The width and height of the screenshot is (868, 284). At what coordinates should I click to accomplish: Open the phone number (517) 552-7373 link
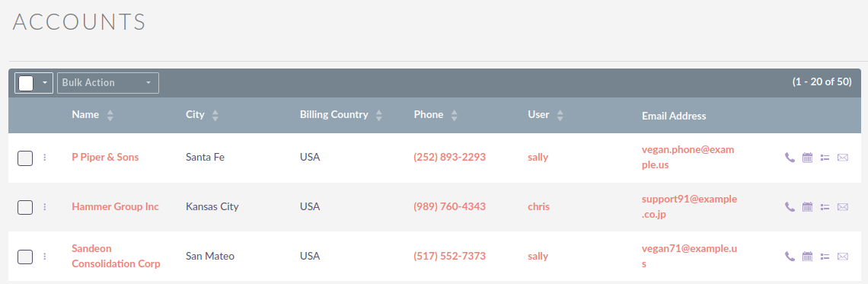[449, 256]
